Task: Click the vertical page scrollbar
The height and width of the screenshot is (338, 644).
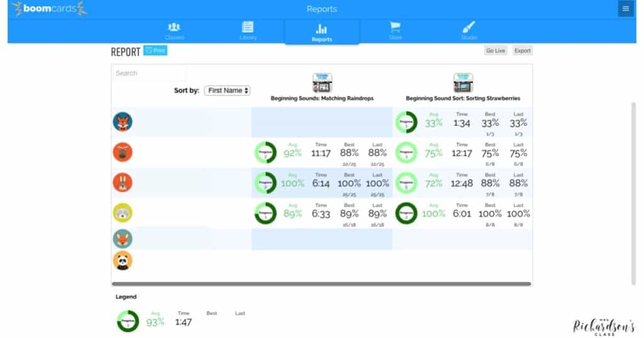Action: tap(633, 193)
